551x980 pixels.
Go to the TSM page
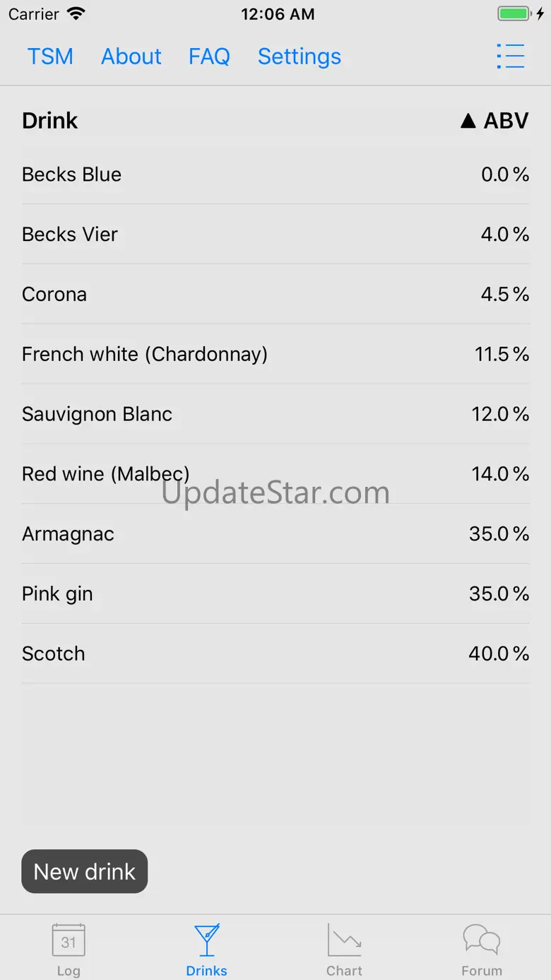coord(50,57)
